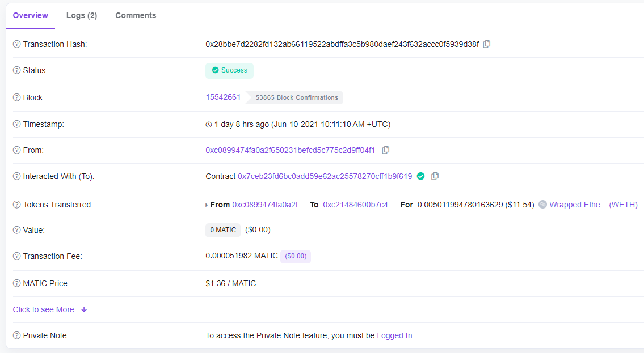Open block 15542661 link
The height and width of the screenshot is (353, 644).
(x=223, y=97)
